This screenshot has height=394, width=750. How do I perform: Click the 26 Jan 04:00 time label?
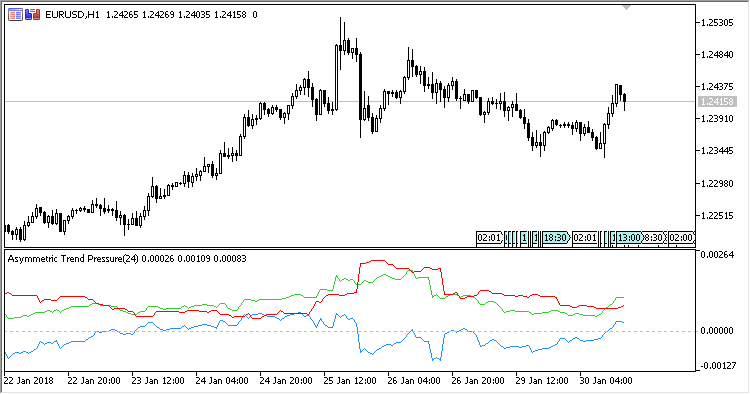pyautogui.click(x=414, y=381)
